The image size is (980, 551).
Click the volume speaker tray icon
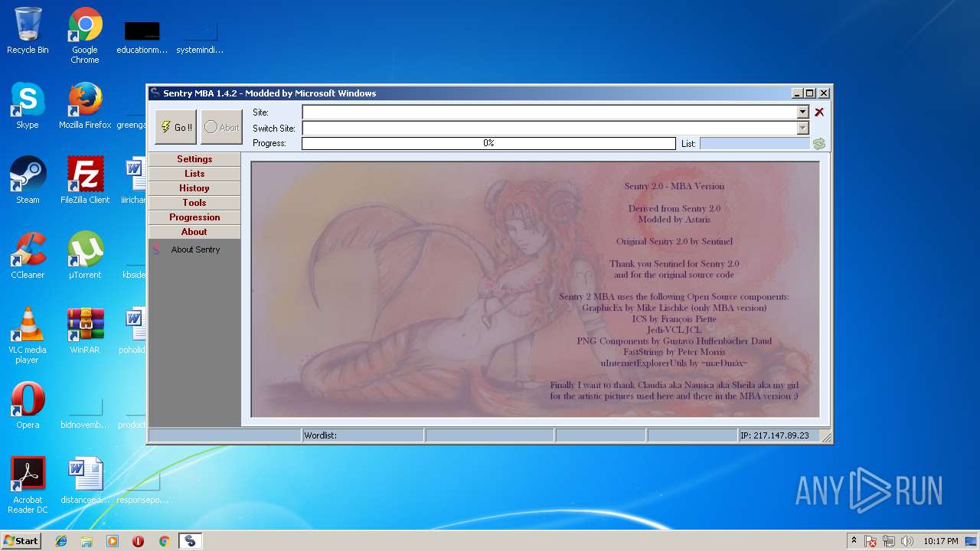[907, 541]
